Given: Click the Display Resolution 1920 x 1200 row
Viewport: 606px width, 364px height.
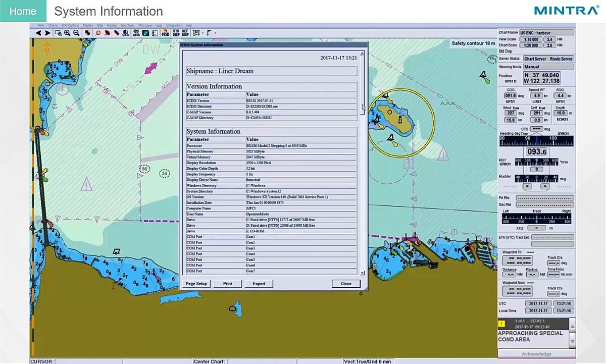Looking at the screenshot, I should pos(271,163).
